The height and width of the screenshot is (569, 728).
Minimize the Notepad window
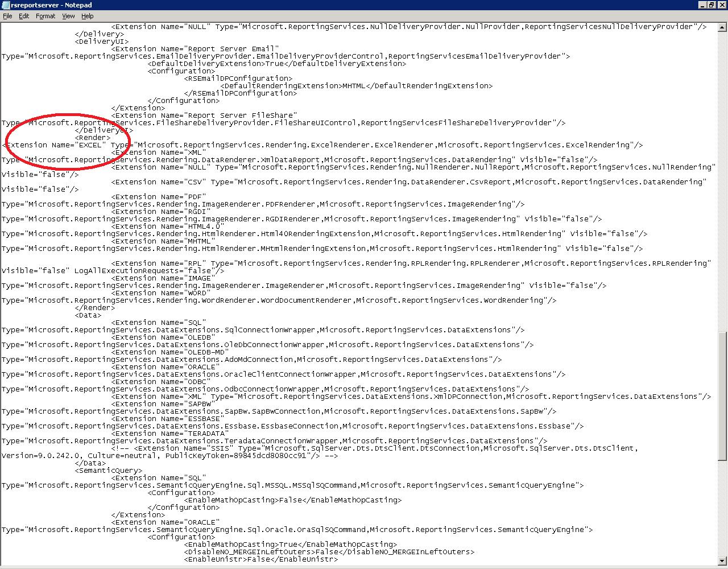pos(702,5)
